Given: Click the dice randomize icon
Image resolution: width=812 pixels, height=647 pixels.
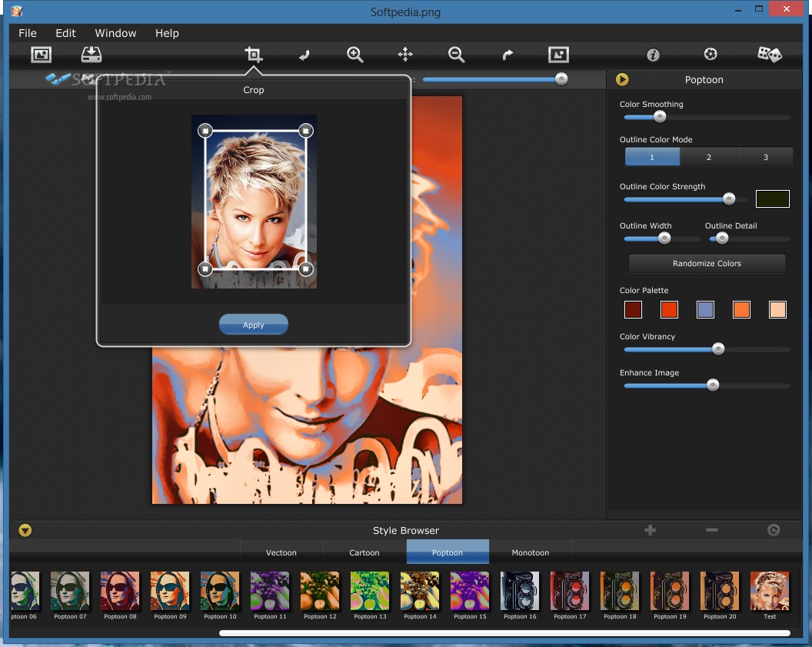Looking at the screenshot, I should (x=769, y=55).
